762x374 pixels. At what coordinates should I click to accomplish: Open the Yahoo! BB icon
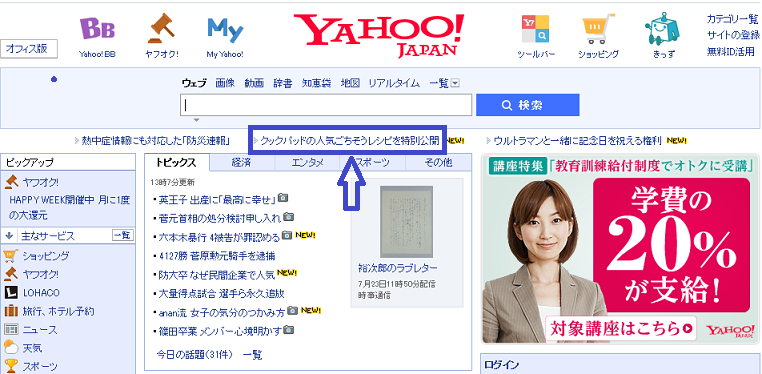point(97,29)
